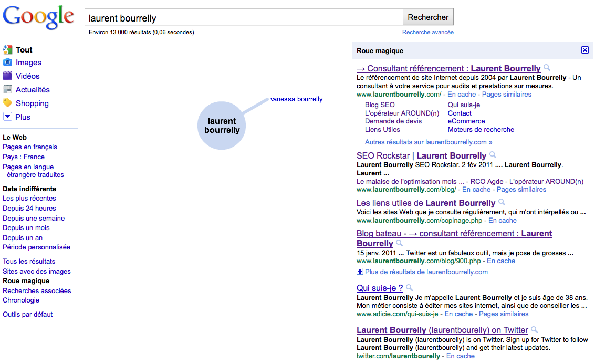Filter by Les plus récentes
Screen dimensions: 595x364
click(x=29, y=198)
